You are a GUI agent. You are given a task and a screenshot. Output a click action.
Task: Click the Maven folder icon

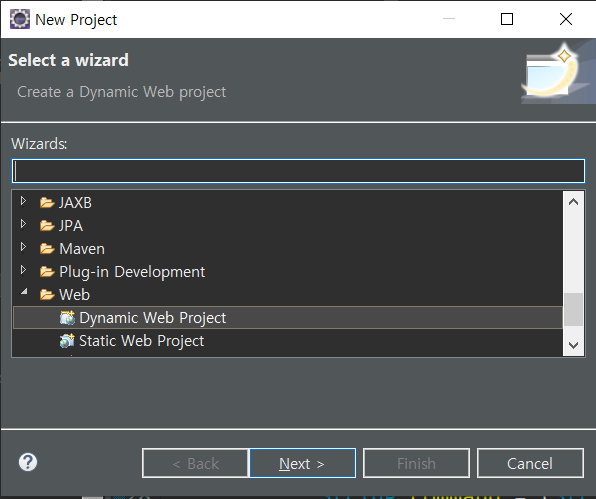pyautogui.click(x=47, y=249)
